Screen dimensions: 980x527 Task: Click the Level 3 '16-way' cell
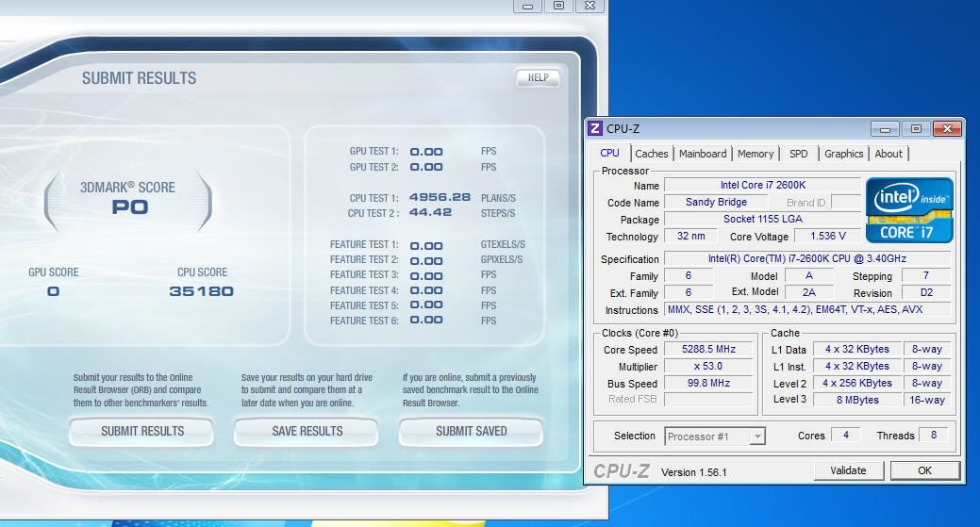point(927,401)
